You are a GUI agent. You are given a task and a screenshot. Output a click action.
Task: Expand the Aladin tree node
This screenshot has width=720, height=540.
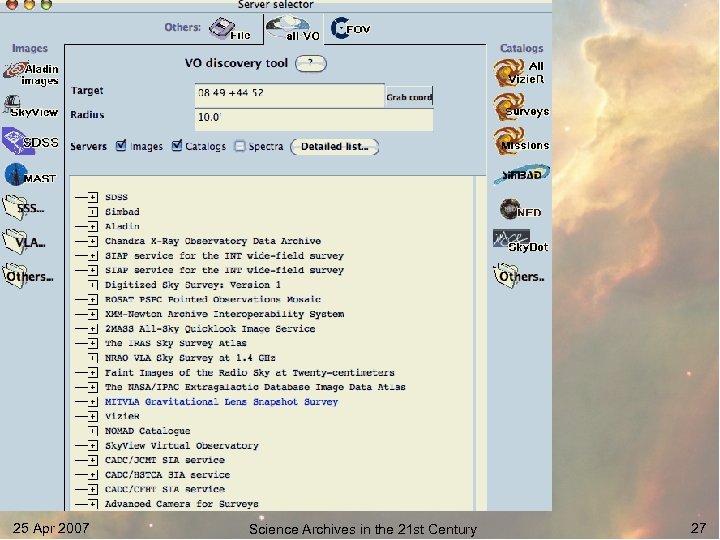(93, 227)
